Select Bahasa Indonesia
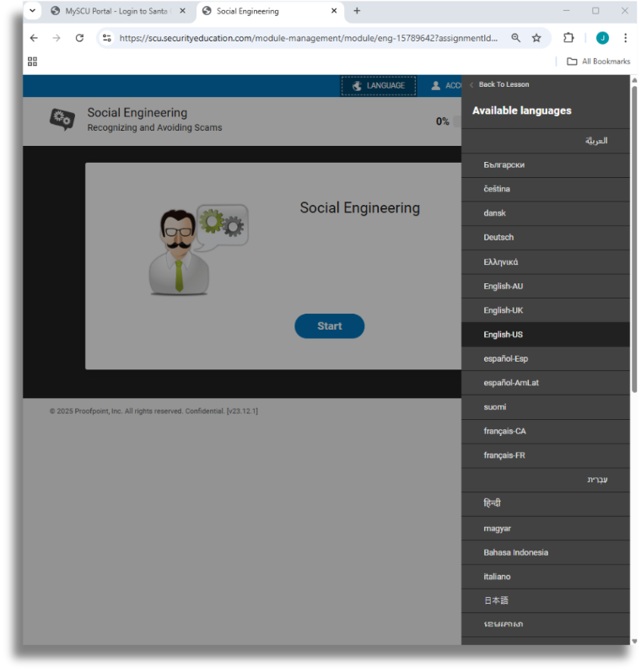The height and width of the screenshot is (672, 641). click(x=546, y=552)
